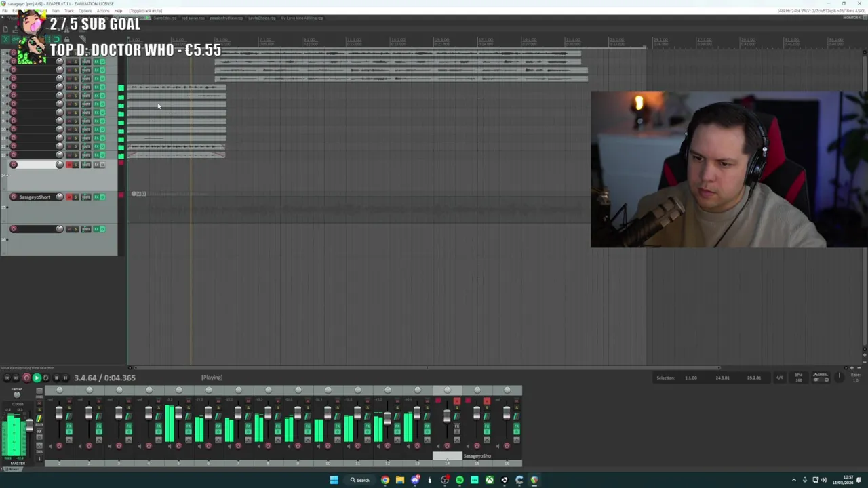Click the red mute button on mixer strip 15
Image resolution: width=868 pixels, height=488 pixels.
(x=487, y=401)
